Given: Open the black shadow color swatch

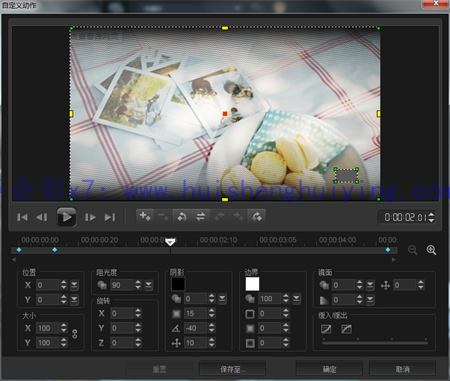Looking at the screenshot, I should pyautogui.click(x=178, y=284).
